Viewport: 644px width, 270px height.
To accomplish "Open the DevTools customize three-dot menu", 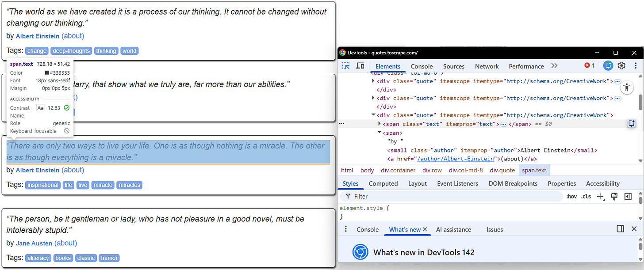I will click(x=636, y=65).
